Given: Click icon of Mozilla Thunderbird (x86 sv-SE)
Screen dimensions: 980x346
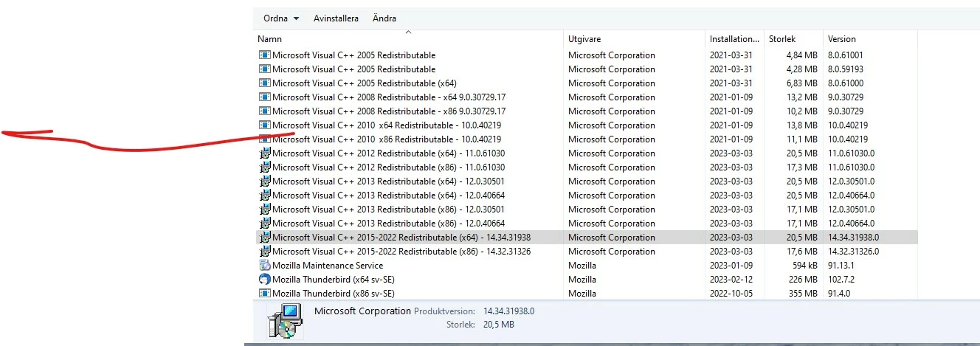Looking at the screenshot, I should (265, 294).
